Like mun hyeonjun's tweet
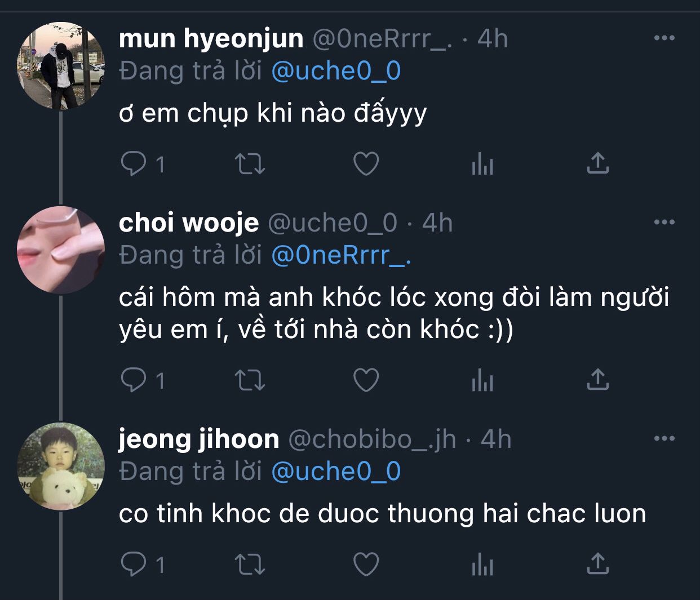700x600 pixels. click(366, 164)
